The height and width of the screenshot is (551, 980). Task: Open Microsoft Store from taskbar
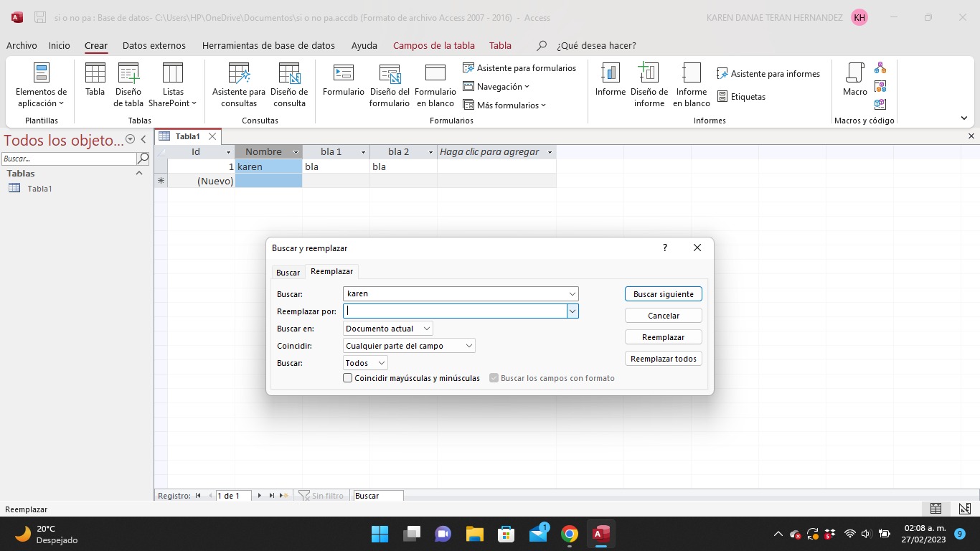tap(507, 534)
